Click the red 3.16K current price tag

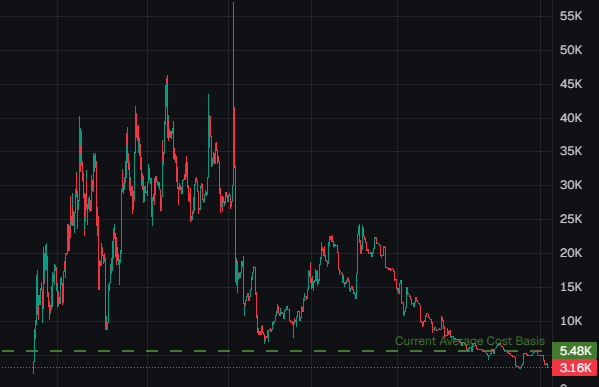tap(575, 368)
